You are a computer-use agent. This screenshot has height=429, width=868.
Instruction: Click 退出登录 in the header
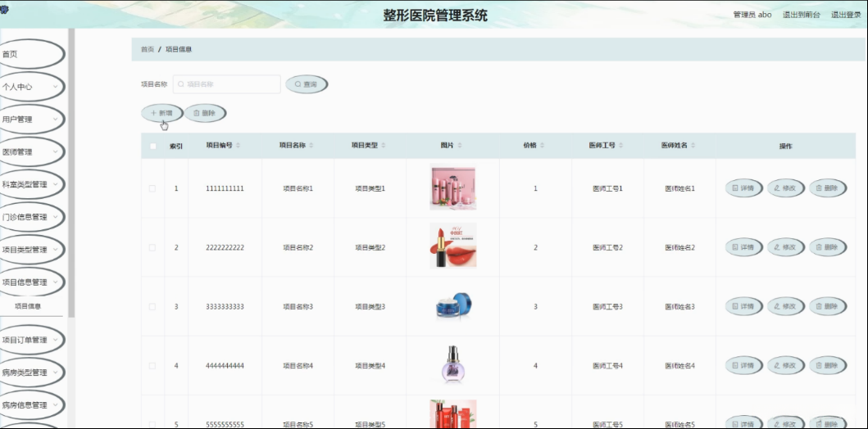[x=846, y=15]
